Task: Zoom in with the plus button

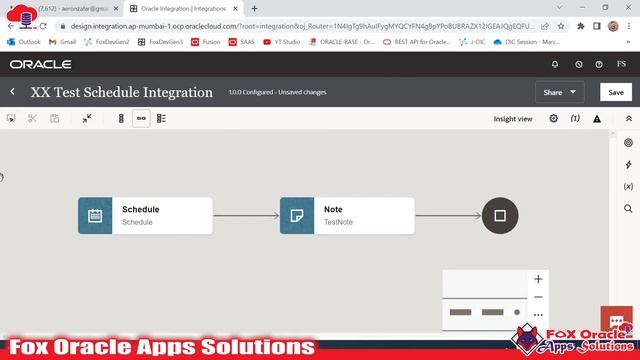Action: (538, 279)
